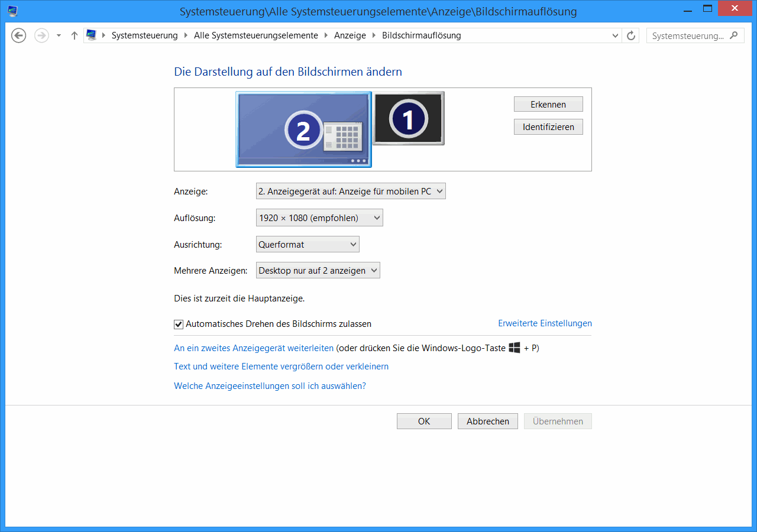The image size is (757, 532).
Task: Expand the Ausrichtung orientation dropdown
Action: pos(308,244)
